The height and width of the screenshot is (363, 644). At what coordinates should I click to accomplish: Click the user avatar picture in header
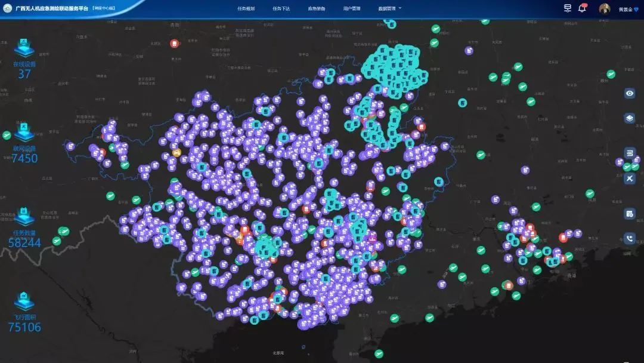point(605,9)
